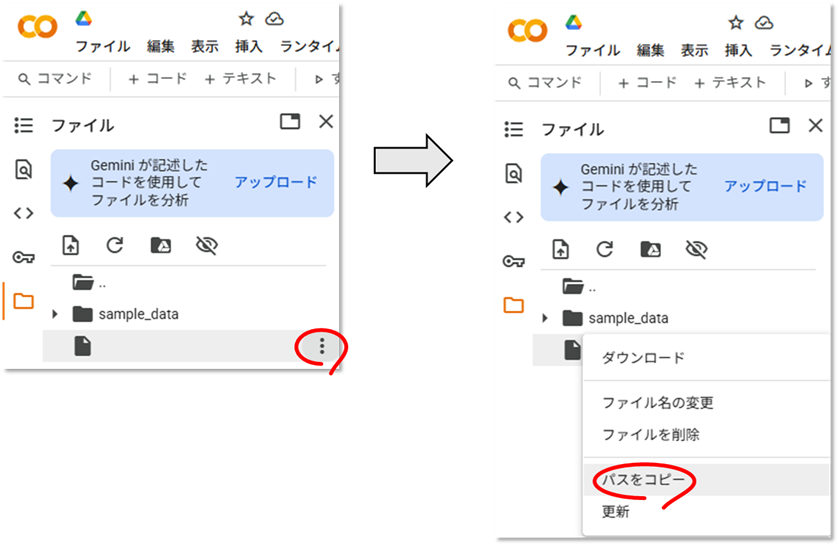Open 挿入 menu in right screenshot
839x546 pixels.
pyautogui.click(x=738, y=50)
